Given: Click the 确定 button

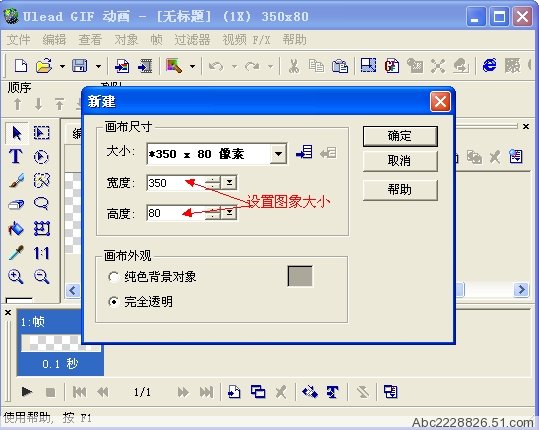Looking at the screenshot, I should 400,136.
